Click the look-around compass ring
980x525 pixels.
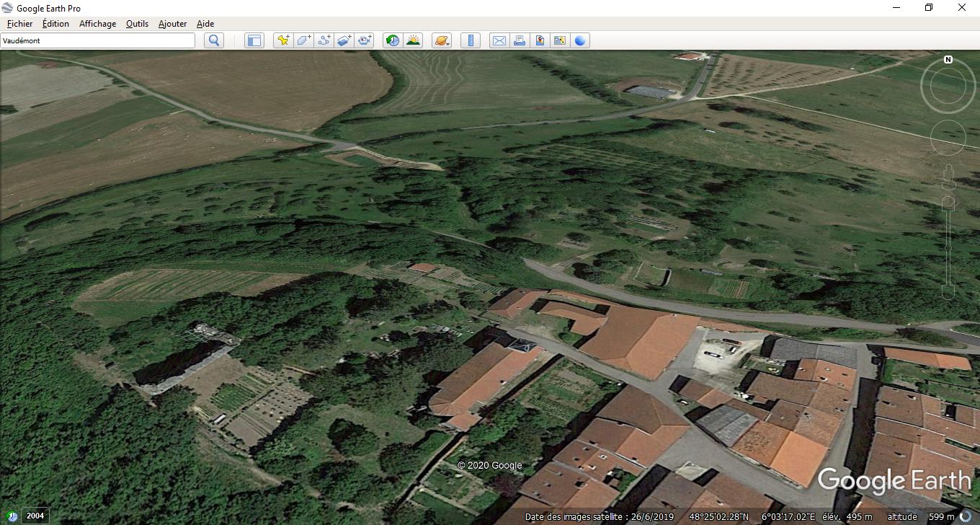coord(948,87)
